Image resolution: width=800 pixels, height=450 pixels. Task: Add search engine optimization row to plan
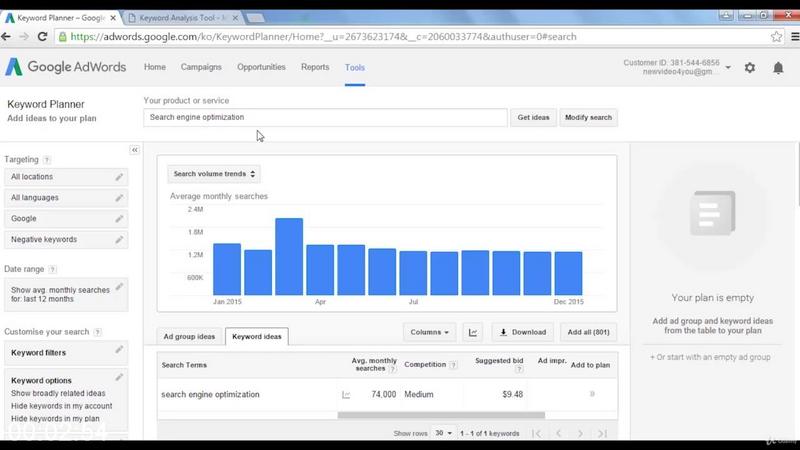(592, 394)
